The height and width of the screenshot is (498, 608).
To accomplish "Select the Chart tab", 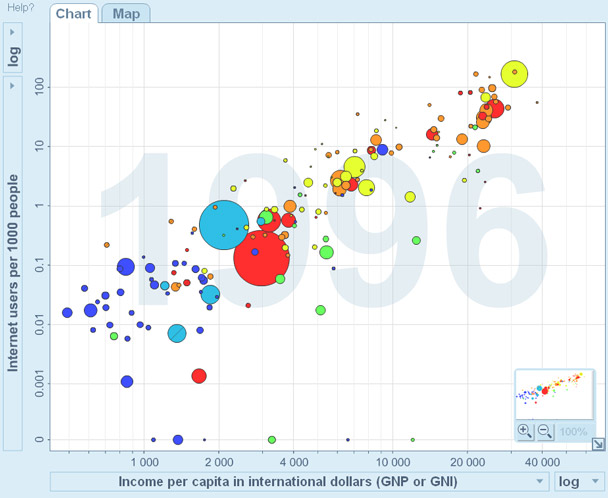I will pos(74,14).
